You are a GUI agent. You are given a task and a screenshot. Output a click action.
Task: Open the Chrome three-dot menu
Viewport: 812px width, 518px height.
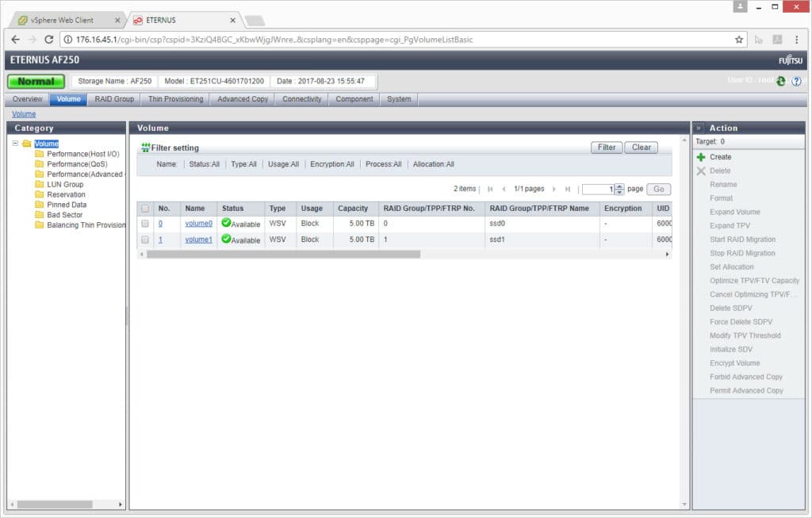pyautogui.click(x=796, y=40)
